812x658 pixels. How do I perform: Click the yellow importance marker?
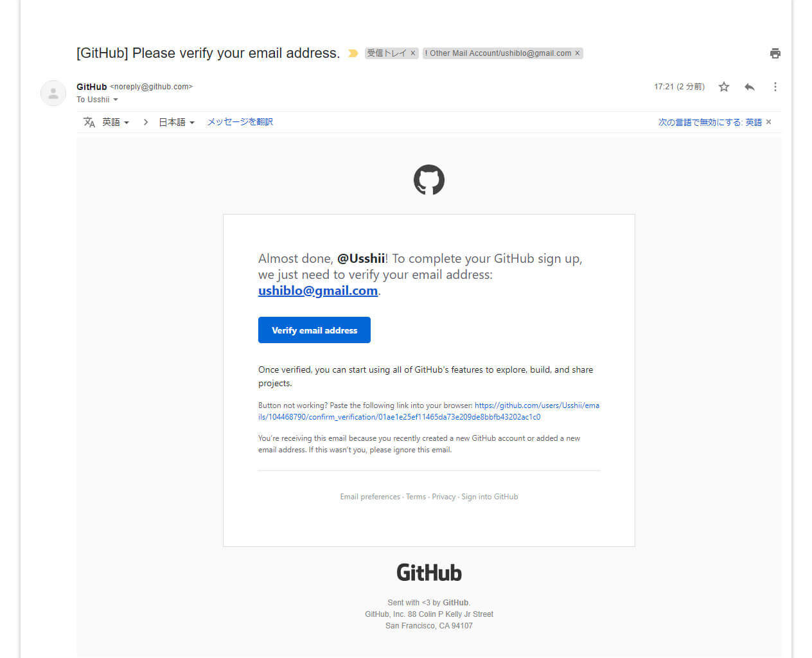point(353,53)
